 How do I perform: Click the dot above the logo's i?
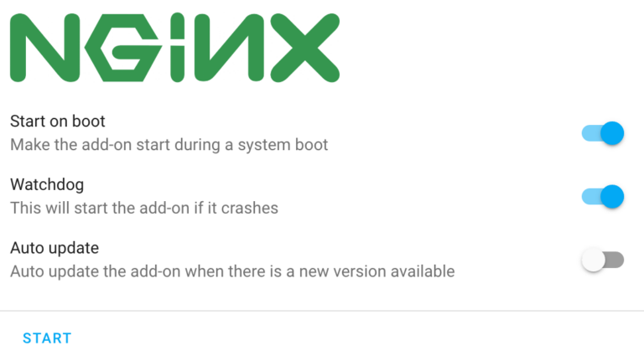click(x=178, y=23)
